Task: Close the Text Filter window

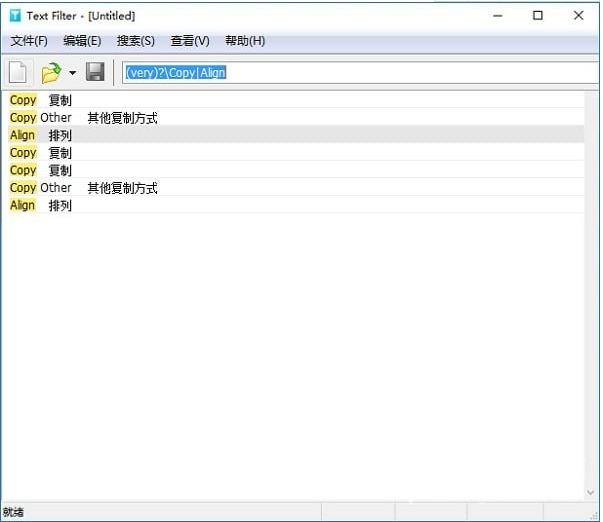Action: (x=578, y=15)
